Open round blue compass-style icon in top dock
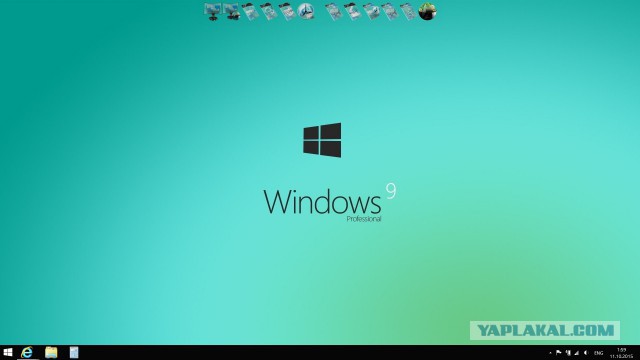The width and height of the screenshot is (640, 360). click(x=306, y=11)
